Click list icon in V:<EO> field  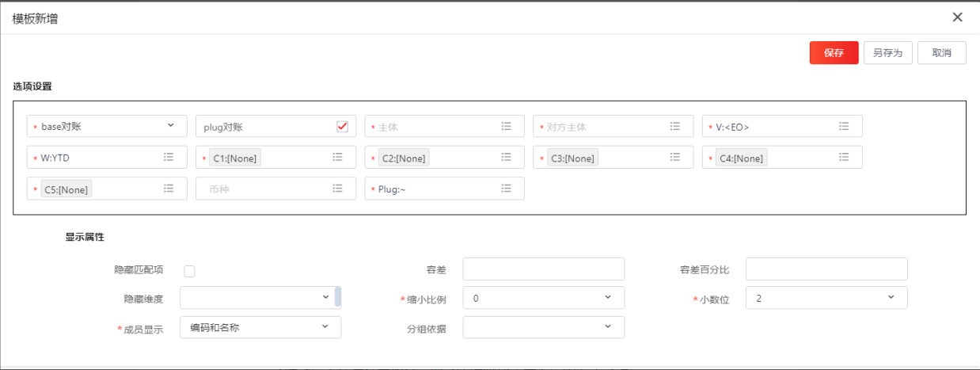(x=845, y=126)
